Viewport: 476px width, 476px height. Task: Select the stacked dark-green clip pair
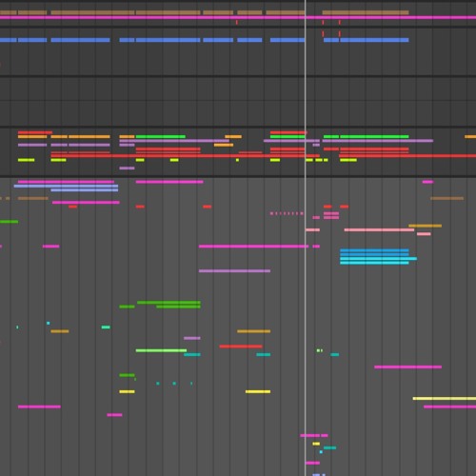[169, 305]
